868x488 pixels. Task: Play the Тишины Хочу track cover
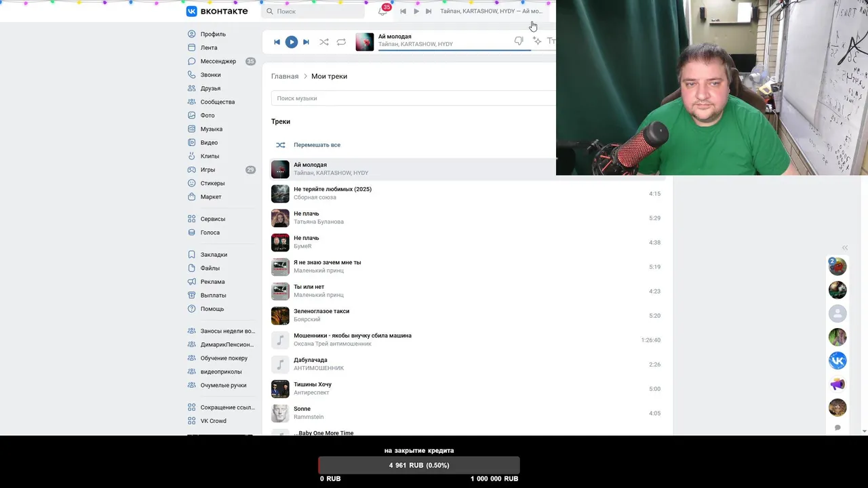(x=280, y=389)
